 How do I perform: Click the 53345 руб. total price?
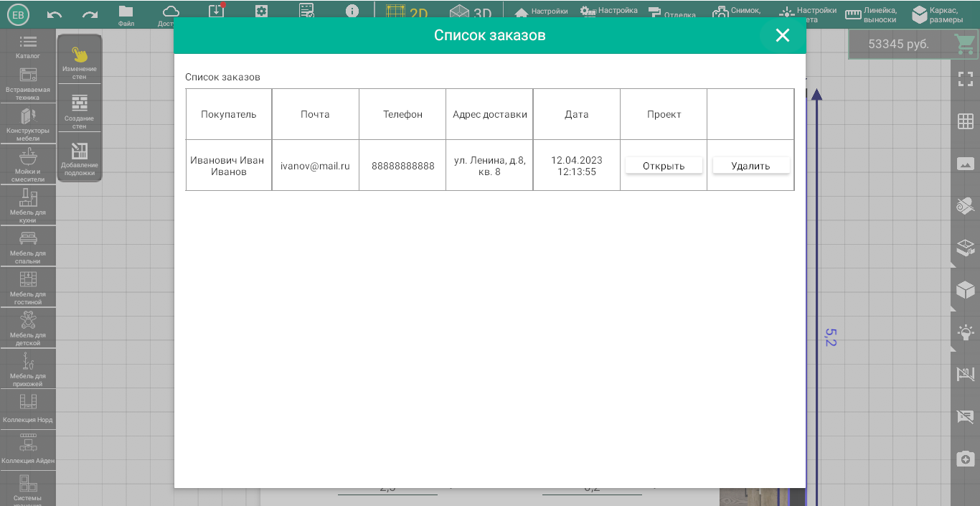898,44
